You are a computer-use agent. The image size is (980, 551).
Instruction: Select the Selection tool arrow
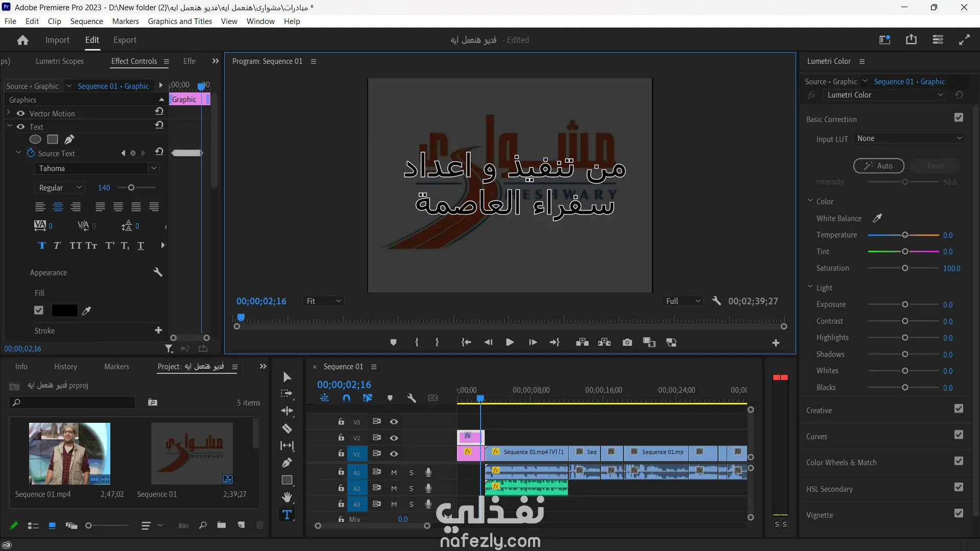pyautogui.click(x=287, y=377)
